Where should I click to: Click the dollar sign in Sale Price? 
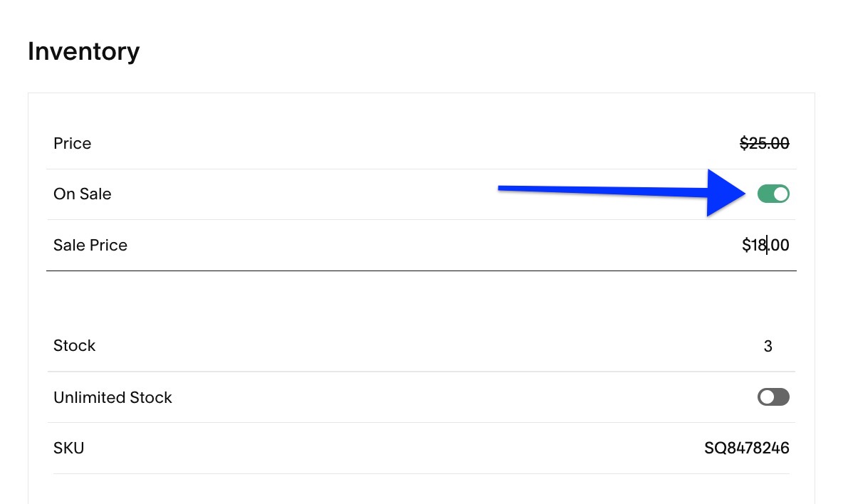pyautogui.click(x=746, y=246)
